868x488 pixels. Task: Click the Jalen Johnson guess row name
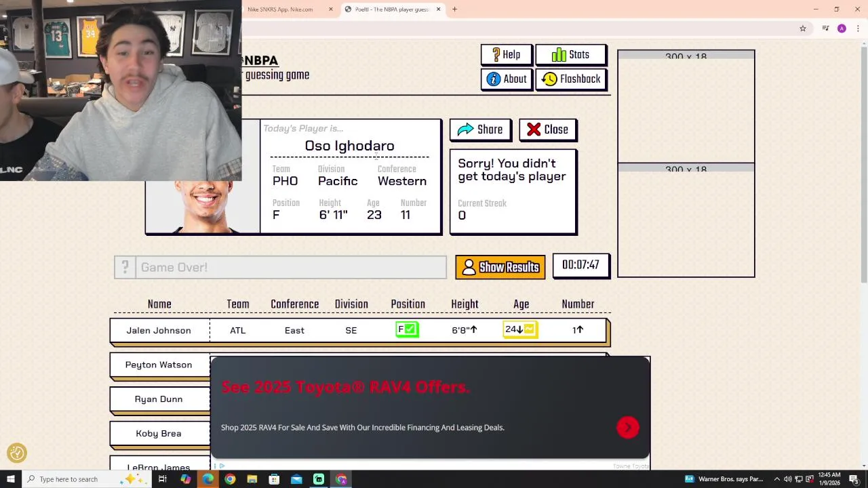pos(159,330)
